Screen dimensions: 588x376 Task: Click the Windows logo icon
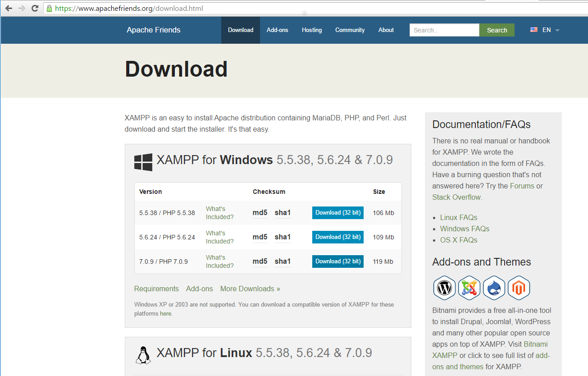point(143,162)
